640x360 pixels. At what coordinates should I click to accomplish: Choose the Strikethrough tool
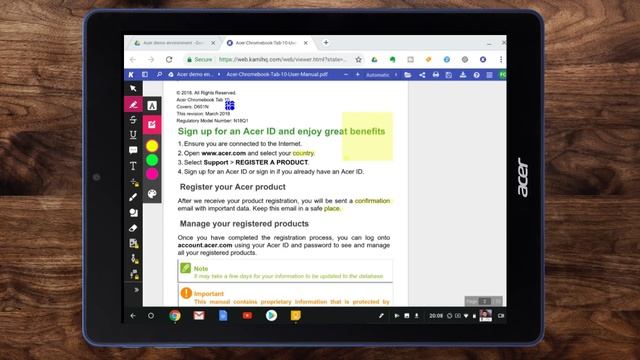click(x=133, y=120)
